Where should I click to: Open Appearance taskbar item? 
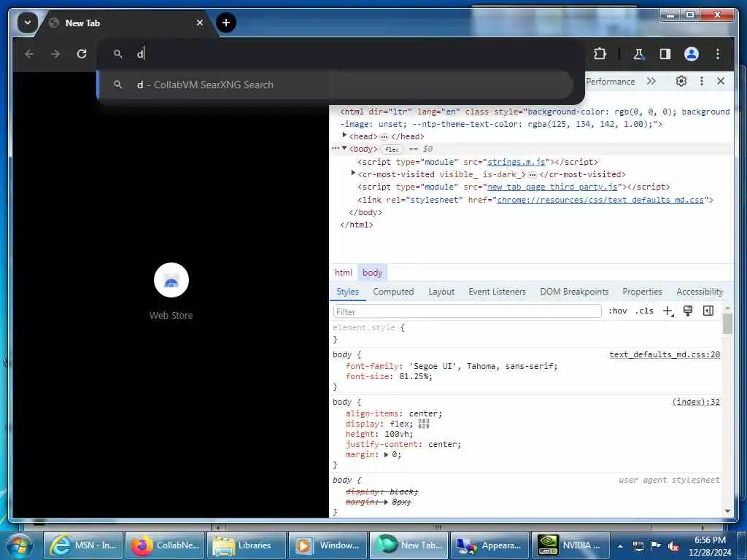(490, 545)
